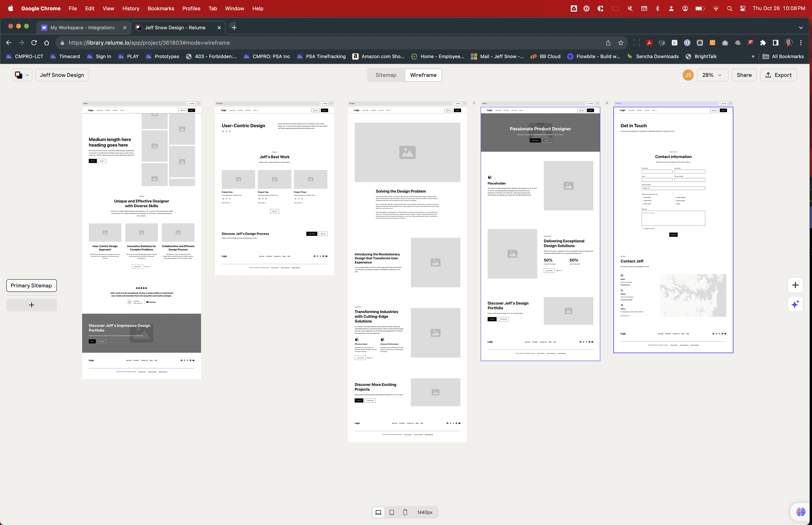812x525 pixels.
Task: Reload the page
Action: click(34, 43)
